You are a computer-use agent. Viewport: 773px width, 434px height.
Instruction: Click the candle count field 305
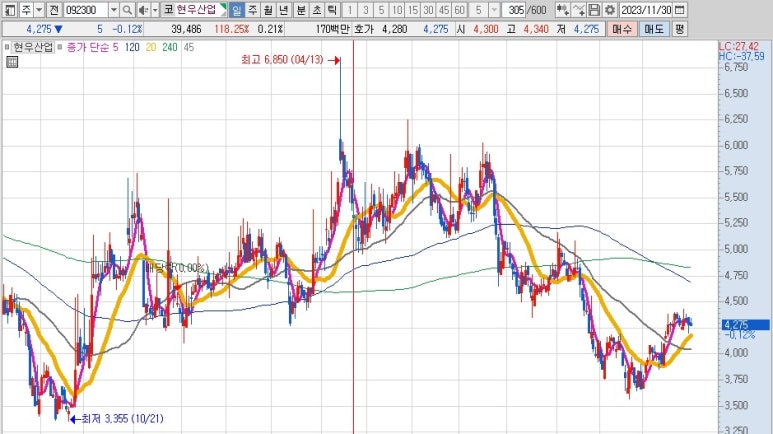click(x=516, y=9)
